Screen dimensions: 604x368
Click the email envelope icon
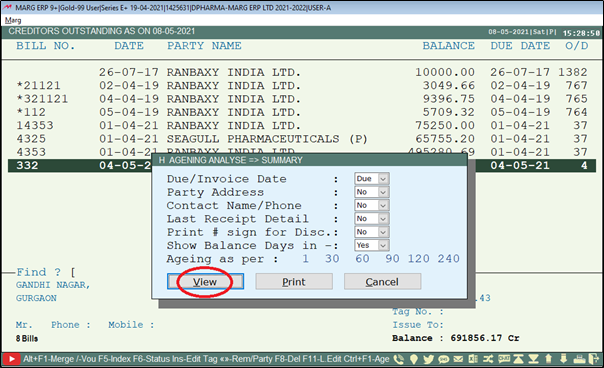click(458, 359)
